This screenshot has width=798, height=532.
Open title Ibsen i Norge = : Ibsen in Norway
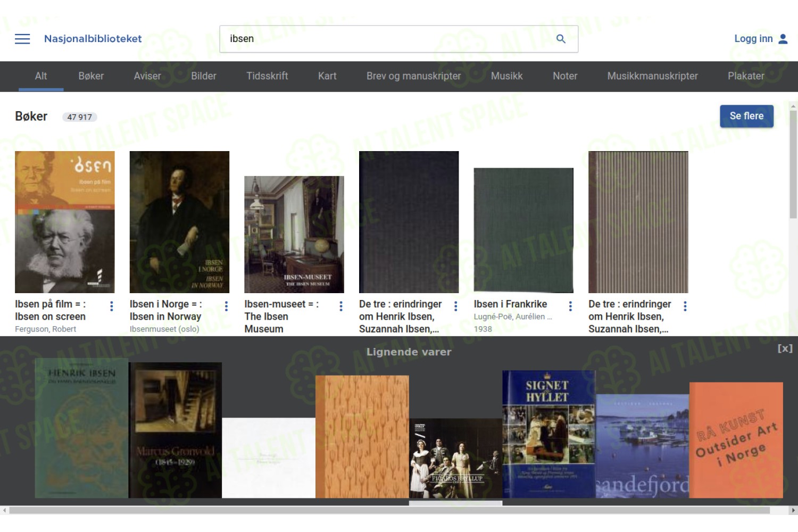coord(165,310)
